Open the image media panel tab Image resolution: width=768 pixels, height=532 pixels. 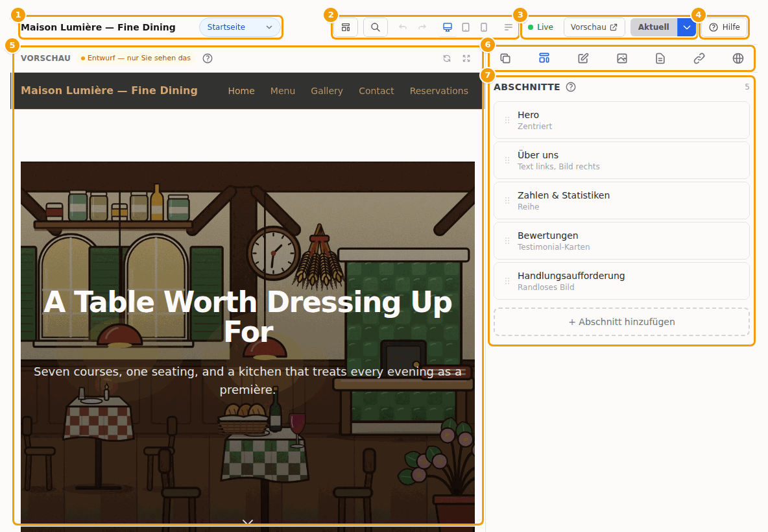pos(621,58)
